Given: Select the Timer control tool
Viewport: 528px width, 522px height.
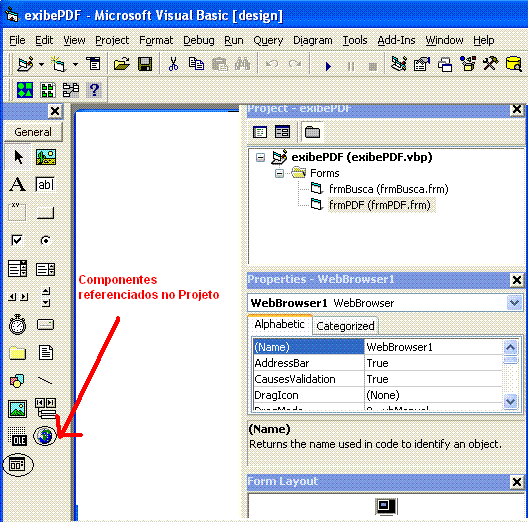Looking at the screenshot, I should [17, 325].
